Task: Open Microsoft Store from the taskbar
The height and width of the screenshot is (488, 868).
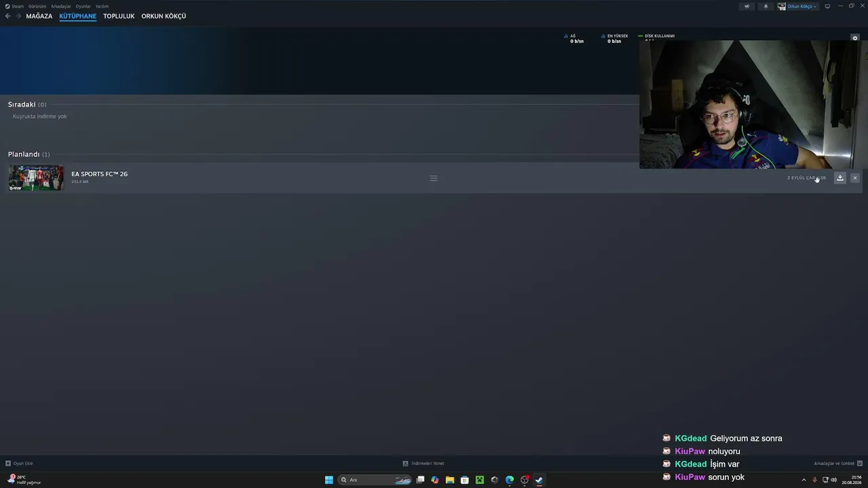Action: pyautogui.click(x=465, y=480)
